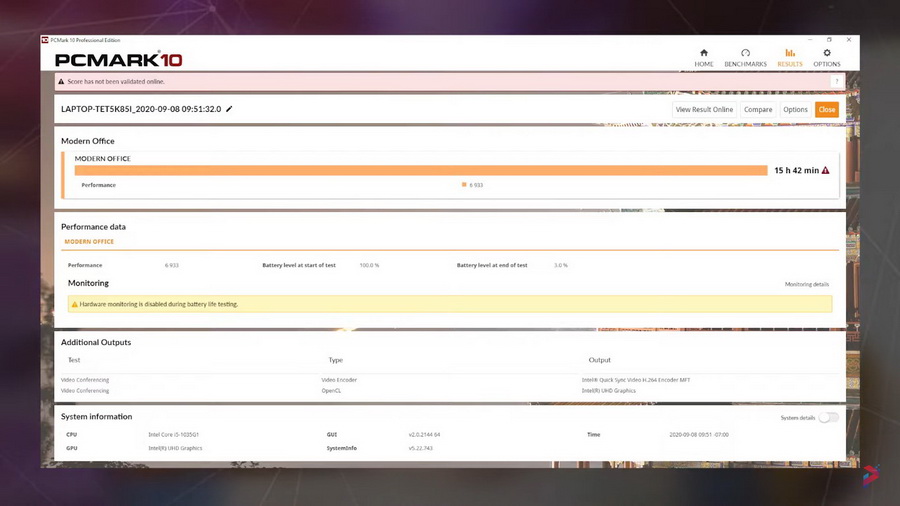Enable the System details toggle
Screen dimensions: 900x506
click(x=828, y=417)
